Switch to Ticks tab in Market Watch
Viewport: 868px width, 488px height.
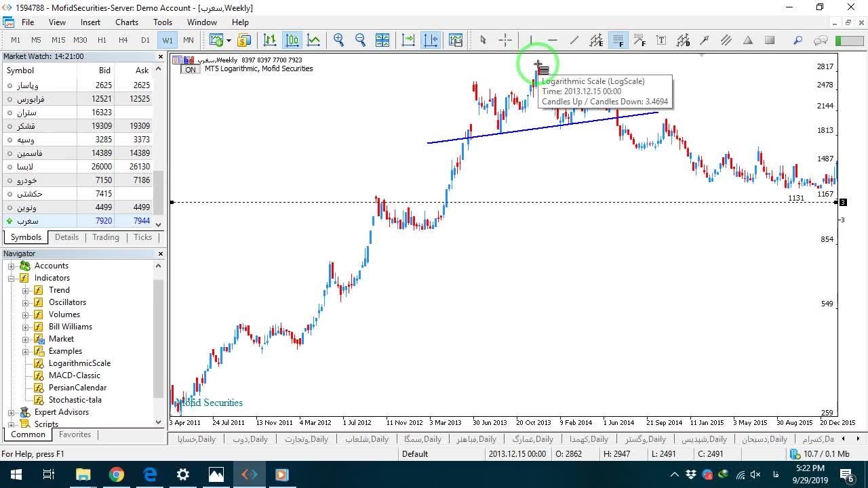click(x=143, y=237)
